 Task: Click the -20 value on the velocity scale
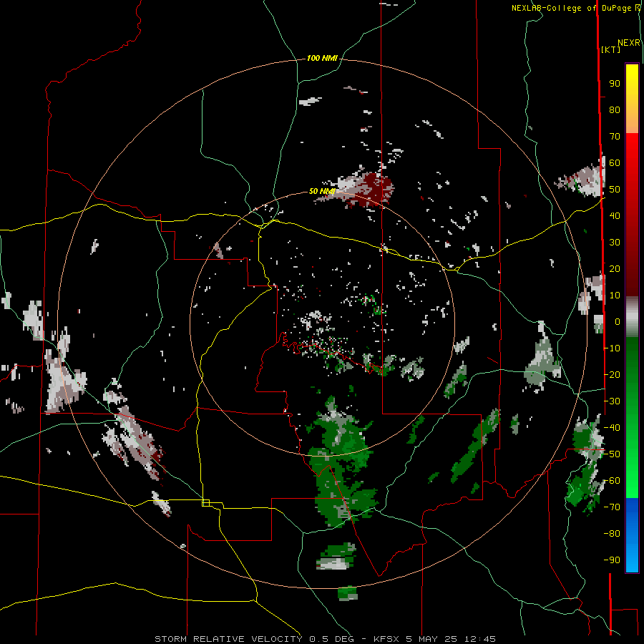(612, 375)
